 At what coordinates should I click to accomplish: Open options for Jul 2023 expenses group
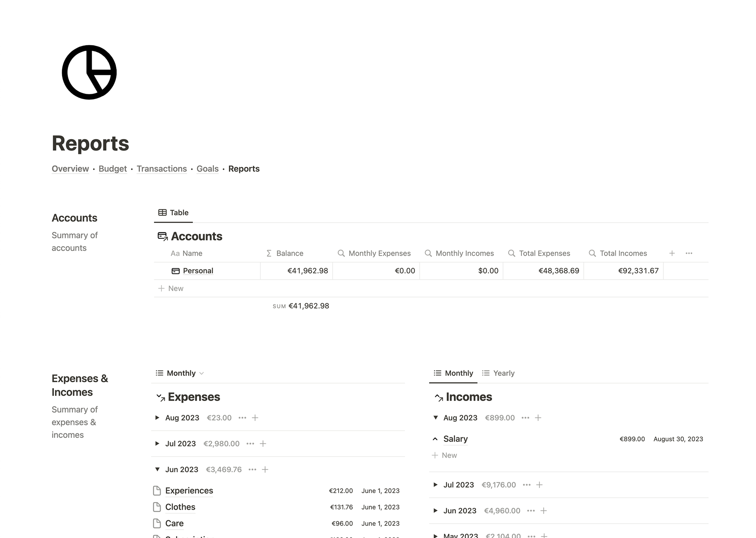250,443
